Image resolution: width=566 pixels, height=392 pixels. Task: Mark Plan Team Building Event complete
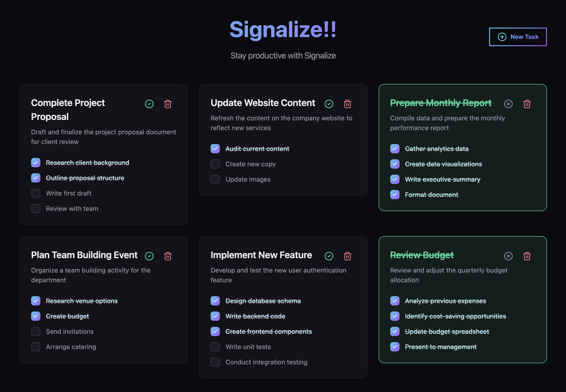[x=149, y=256]
